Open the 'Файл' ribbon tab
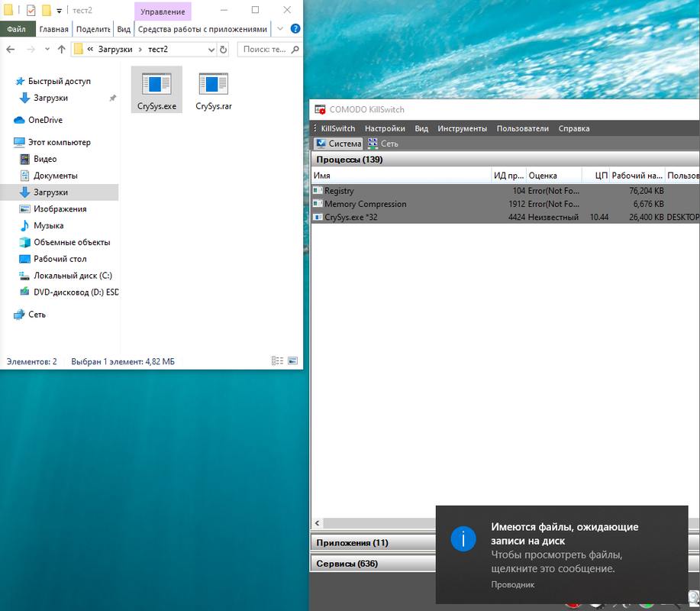The image size is (700, 611). coord(17,29)
